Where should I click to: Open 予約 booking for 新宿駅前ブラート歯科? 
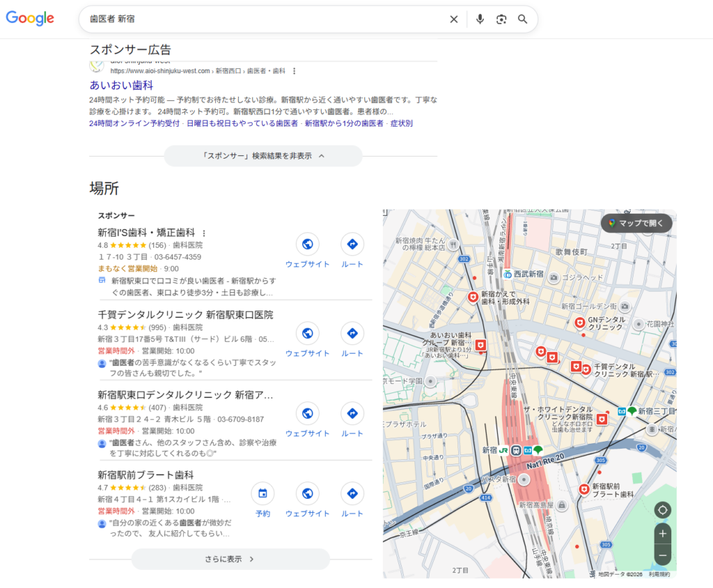(263, 493)
